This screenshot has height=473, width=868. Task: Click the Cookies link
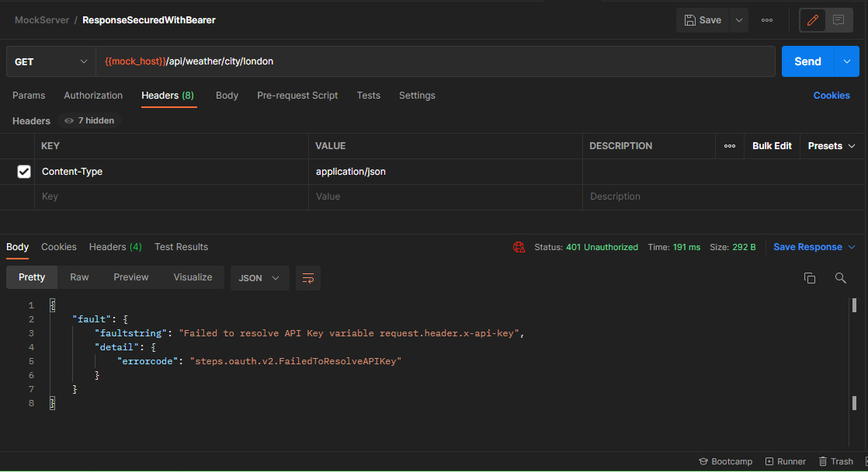click(832, 96)
